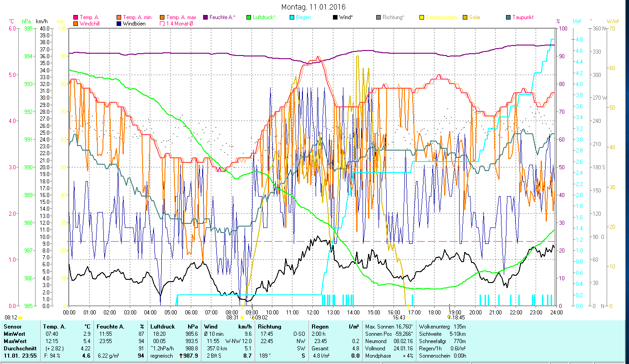Click the orange Windchill legend swatch

(76, 23)
